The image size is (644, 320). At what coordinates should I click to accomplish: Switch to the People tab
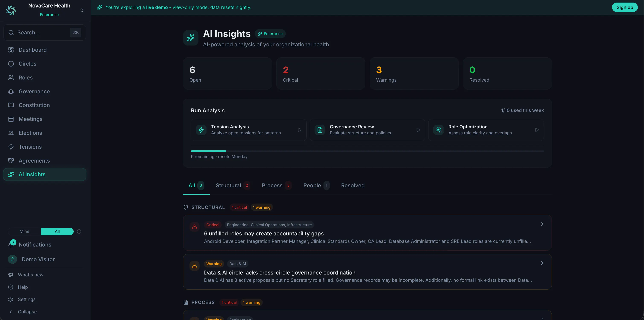point(316,185)
